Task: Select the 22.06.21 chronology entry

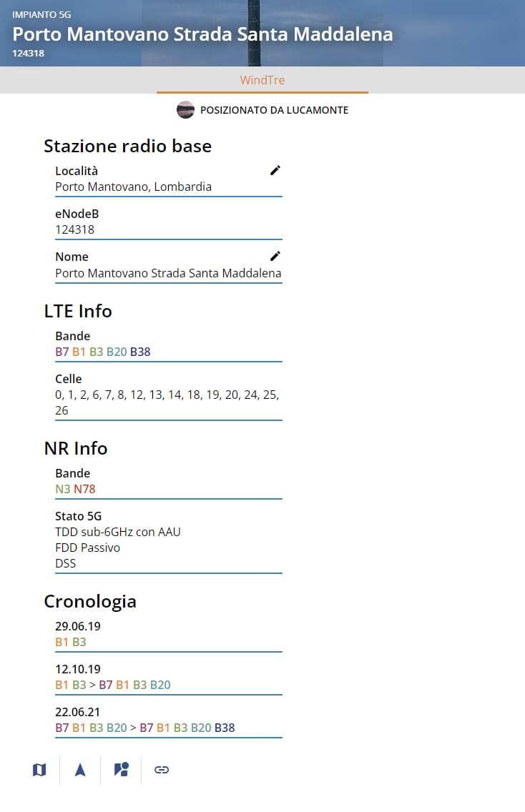Action: [168, 721]
